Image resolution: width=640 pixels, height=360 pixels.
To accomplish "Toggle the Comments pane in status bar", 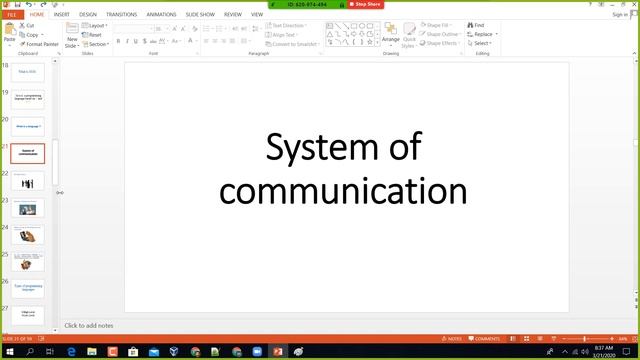I will (484, 339).
